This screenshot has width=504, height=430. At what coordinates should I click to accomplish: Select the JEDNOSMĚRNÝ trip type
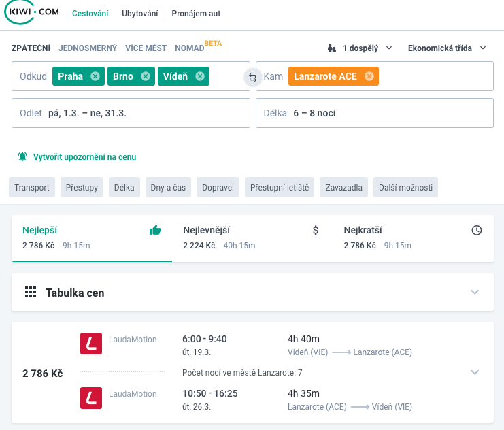88,48
